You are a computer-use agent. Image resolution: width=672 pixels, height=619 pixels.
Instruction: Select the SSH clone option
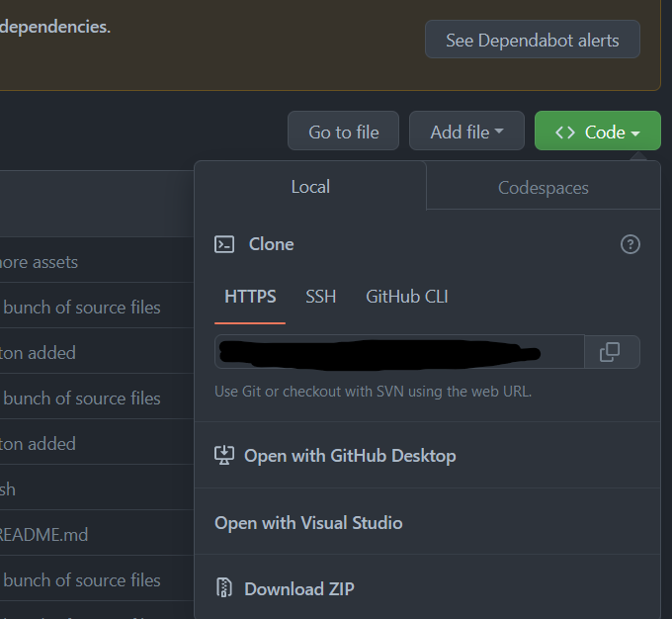click(320, 297)
